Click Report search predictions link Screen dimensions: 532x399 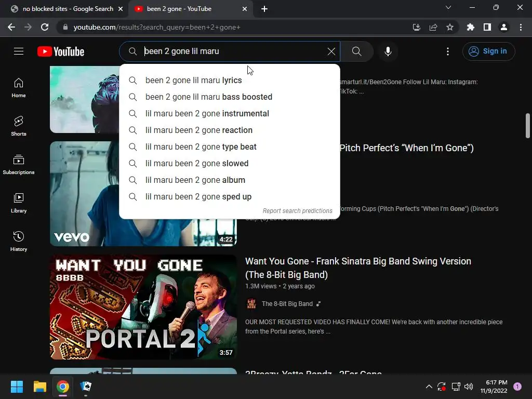pyautogui.click(x=298, y=211)
